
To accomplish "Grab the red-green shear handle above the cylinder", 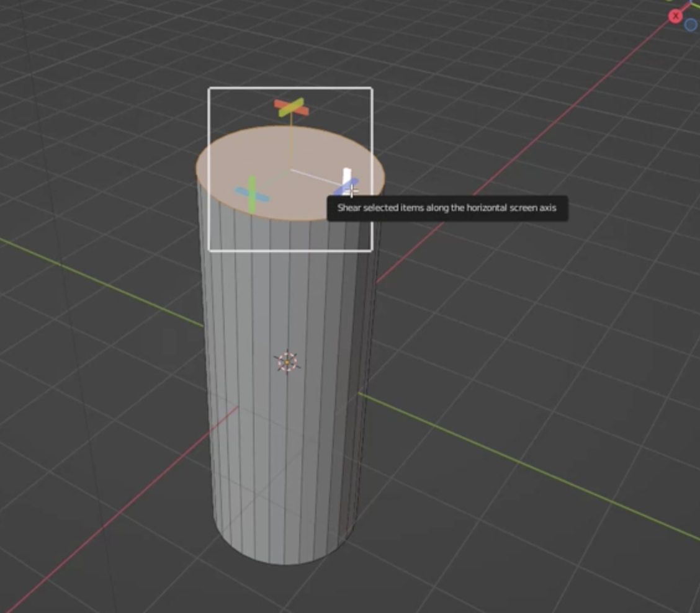I will [291, 107].
